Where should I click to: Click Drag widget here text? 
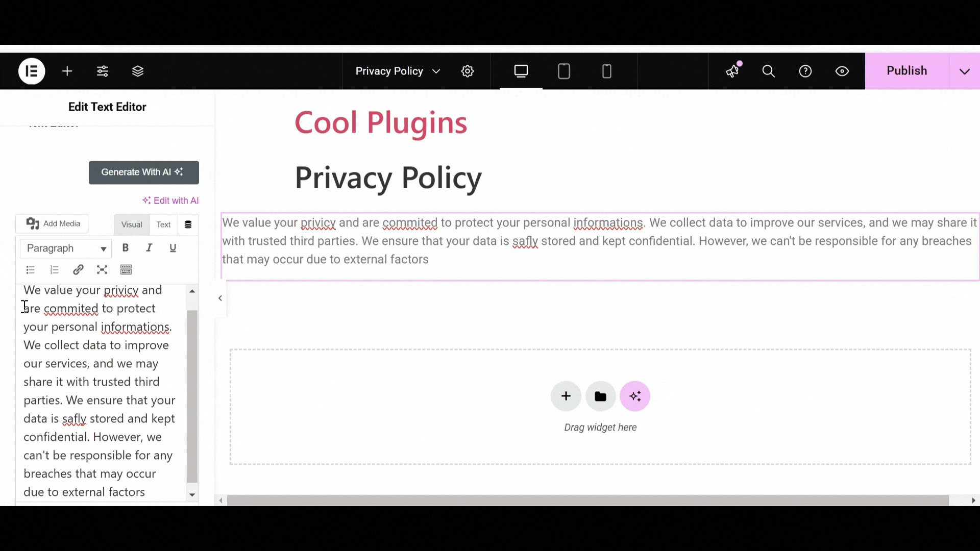[x=600, y=428]
